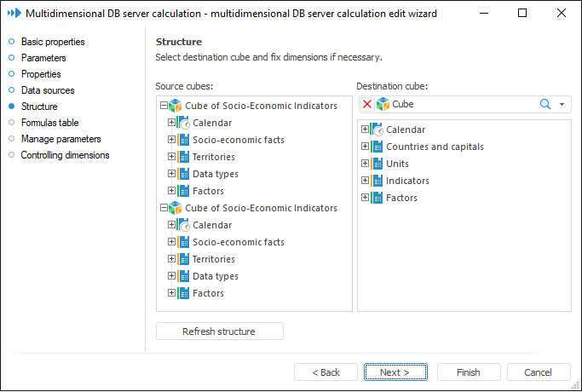Click the Indicators dimension icon
This screenshot has width=582, height=392.
[377, 181]
